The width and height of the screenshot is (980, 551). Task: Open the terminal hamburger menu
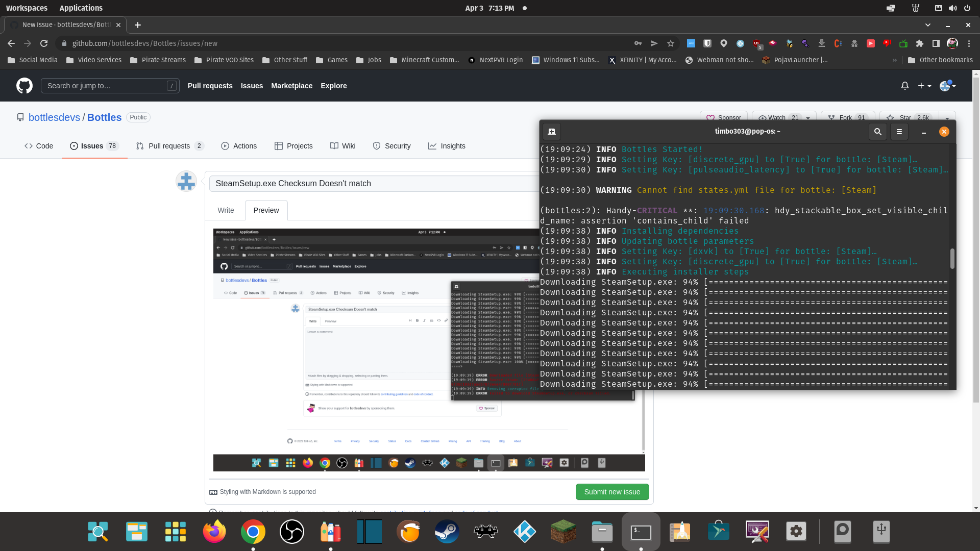click(x=899, y=131)
